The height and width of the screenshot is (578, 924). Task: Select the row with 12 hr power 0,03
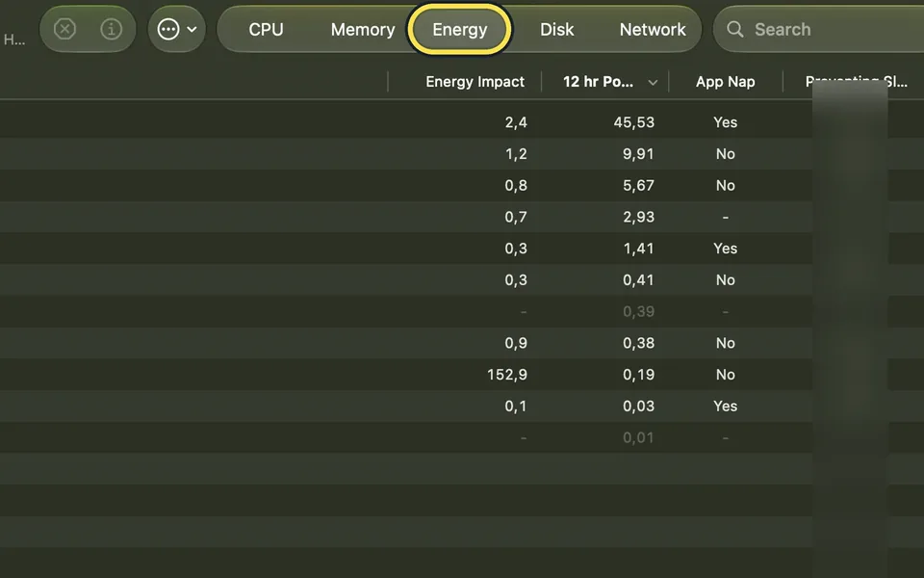[462, 407]
